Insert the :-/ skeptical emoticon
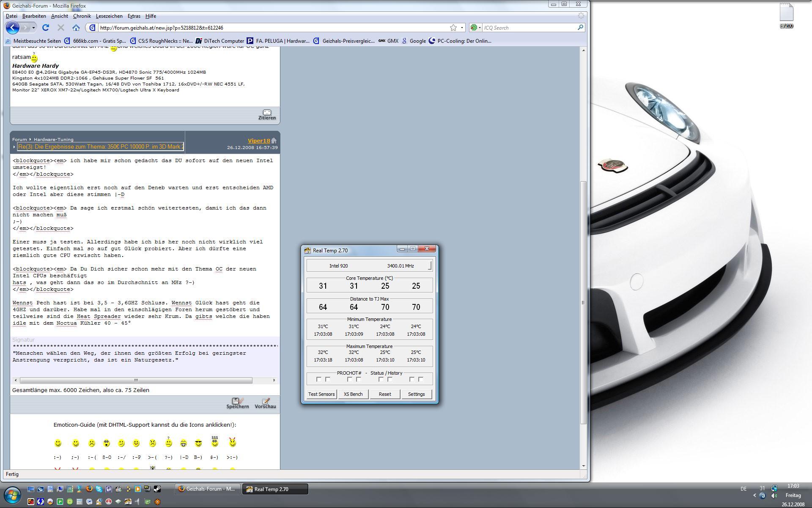812x508 pixels. (x=121, y=443)
